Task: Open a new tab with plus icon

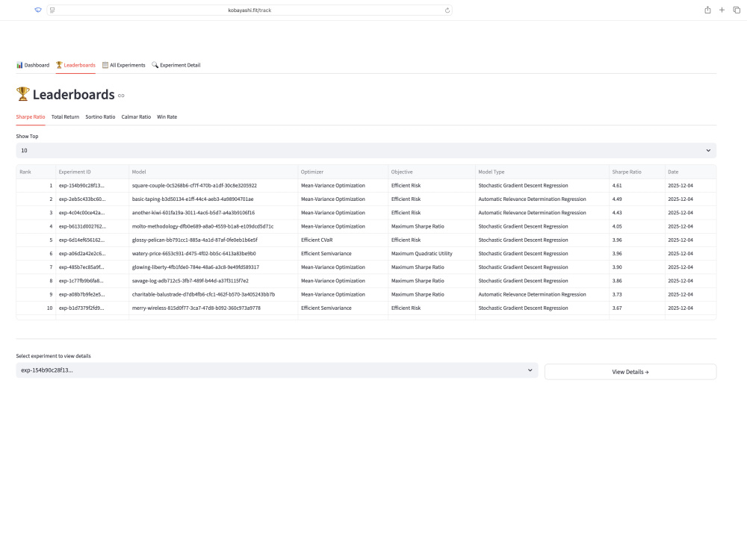Action: pyautogui.click(x=722, y=10)
